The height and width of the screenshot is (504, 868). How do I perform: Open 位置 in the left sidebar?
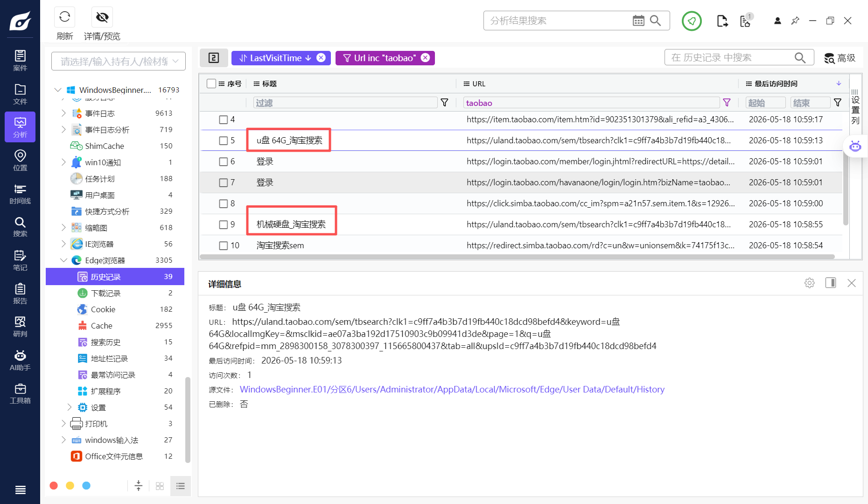pos(20,161)
